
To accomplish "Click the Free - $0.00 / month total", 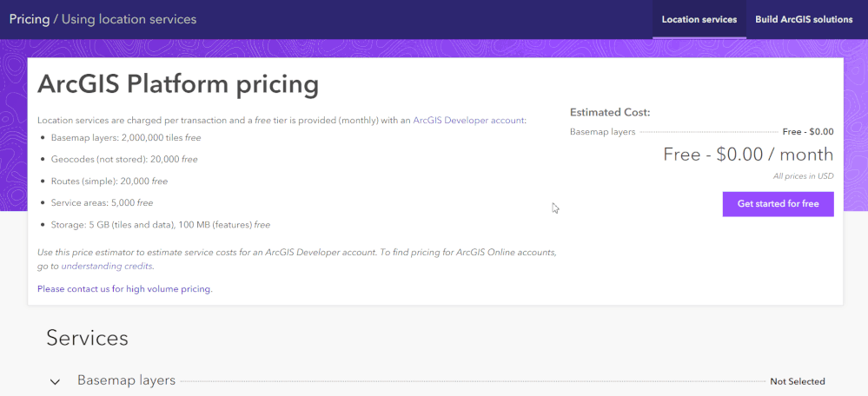I will click(747, 155).
